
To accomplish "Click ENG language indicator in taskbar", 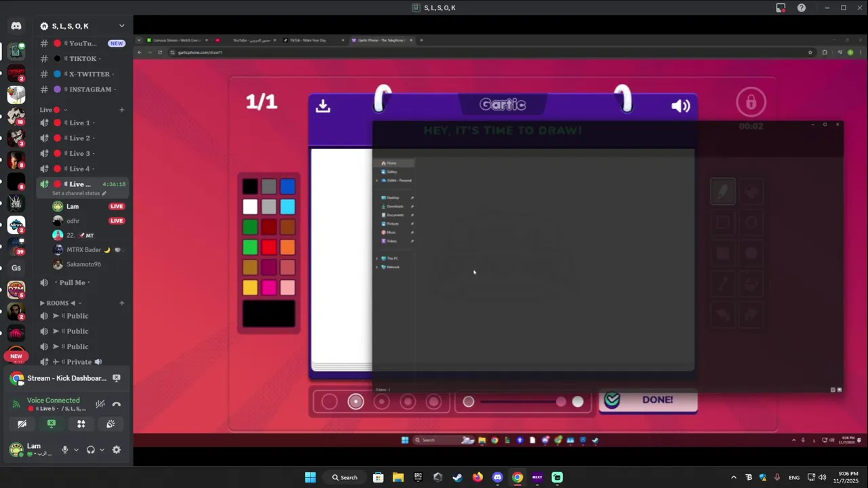I will coord(794,477).
